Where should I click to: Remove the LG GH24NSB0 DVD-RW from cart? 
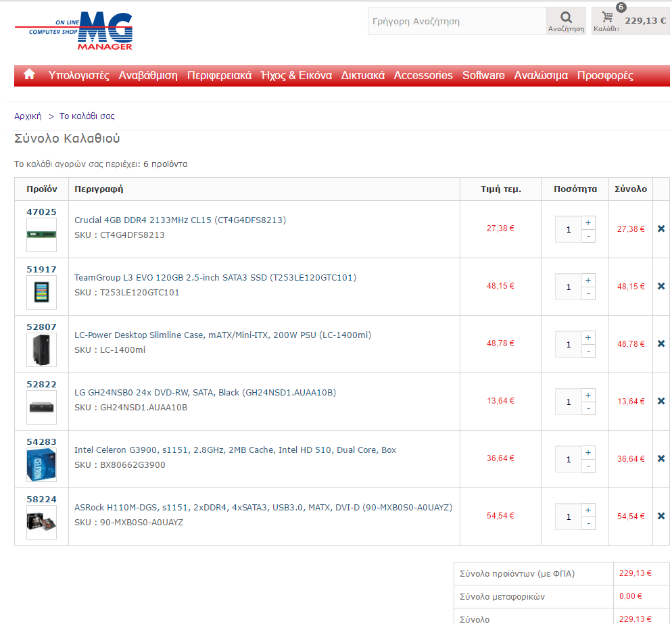pos(661,401)
